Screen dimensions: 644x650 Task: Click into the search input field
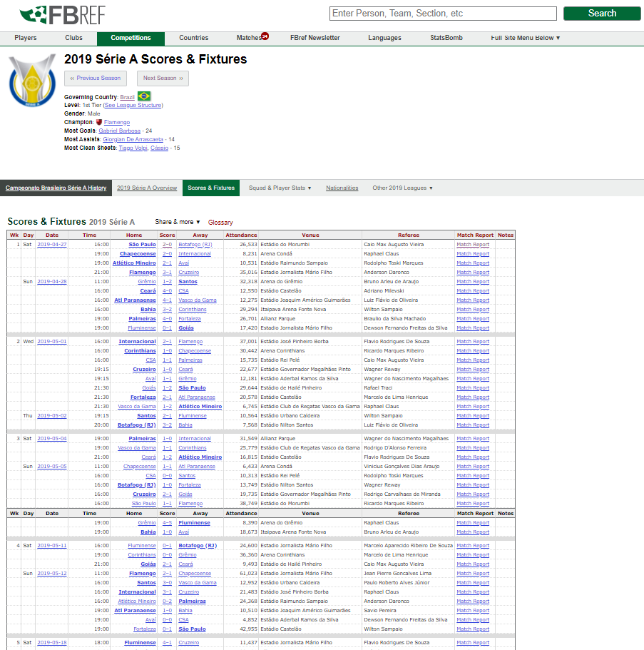pos(443,14)
